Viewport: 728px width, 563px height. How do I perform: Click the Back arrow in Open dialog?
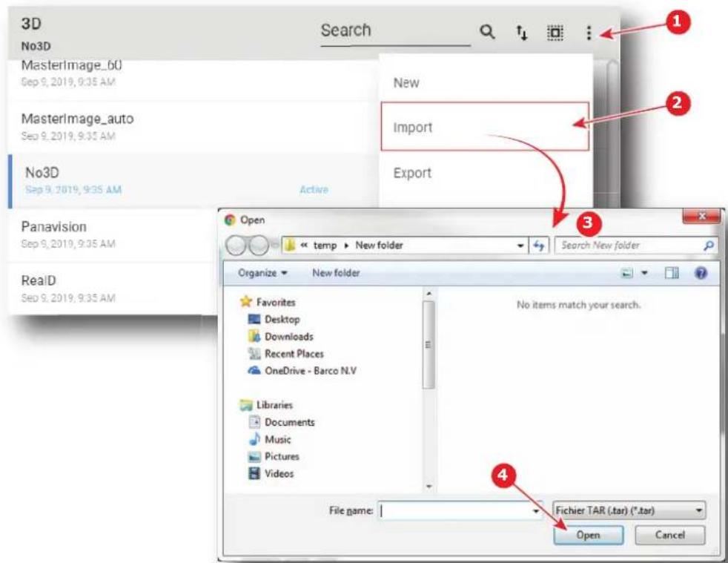pyautogui.click(x=236, y=246)
